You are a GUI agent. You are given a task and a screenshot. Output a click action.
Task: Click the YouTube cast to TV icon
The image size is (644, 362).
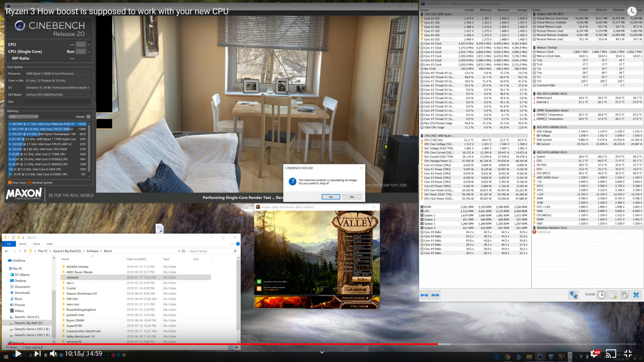coord(610,353)
